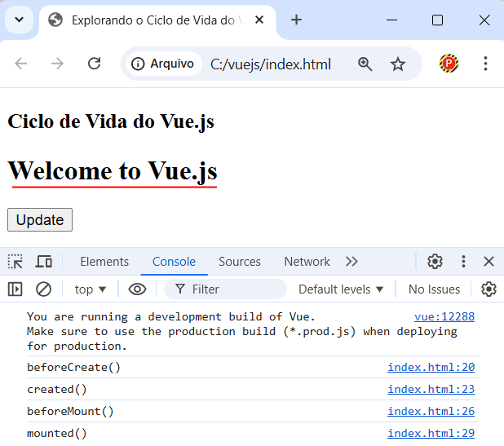Clear the console output
This screenshot has width=504, height=446.
coord(43,289)
